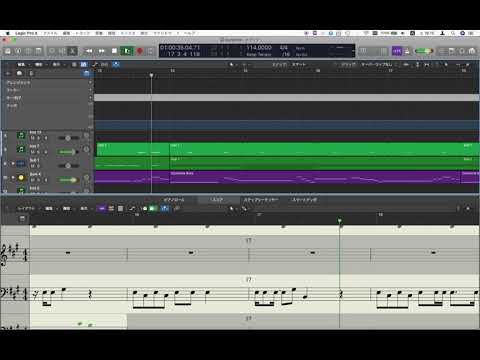The width and height of the screenshot is (480, 360).
Task: Open the tracks area left-click tool menu
Action: pyautogui.click(x=232, y=64)
